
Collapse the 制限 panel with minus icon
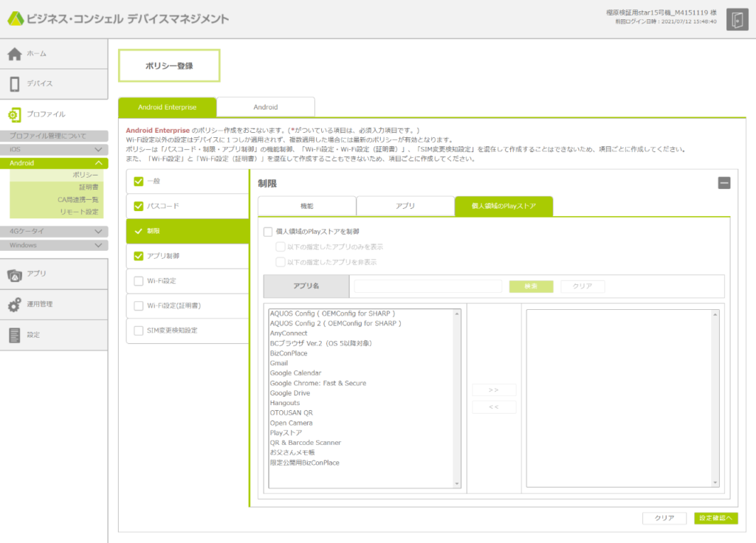coord(724,183)
